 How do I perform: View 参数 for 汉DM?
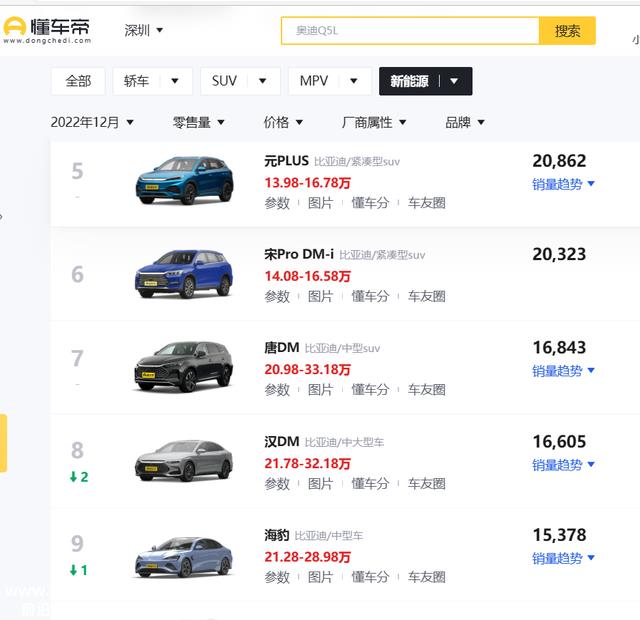277,484
